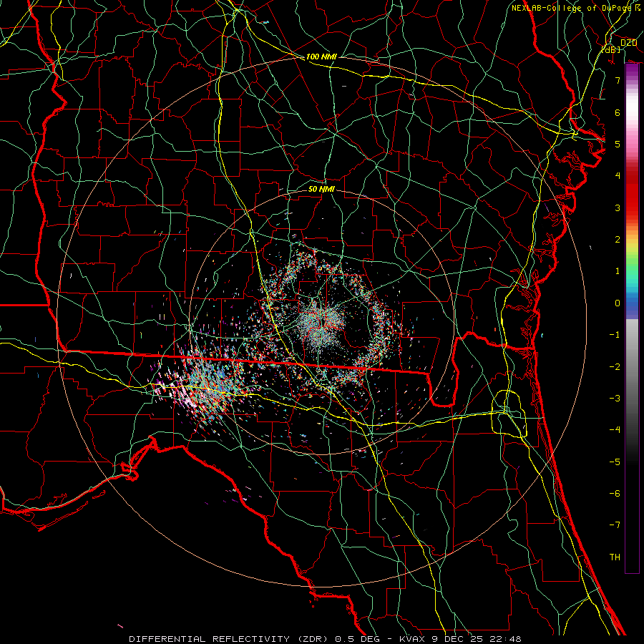Screen dimensions: 644x644
Task: Click the -3 value on the color scale
Action: (x=615, y=399)
